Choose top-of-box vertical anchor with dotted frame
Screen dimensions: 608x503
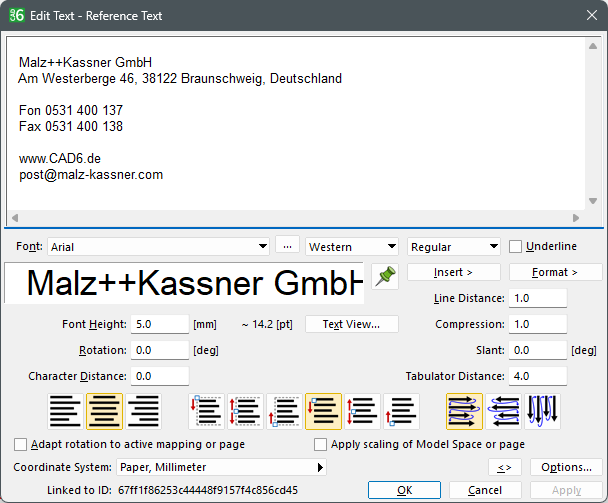click(x=207, y=411)
